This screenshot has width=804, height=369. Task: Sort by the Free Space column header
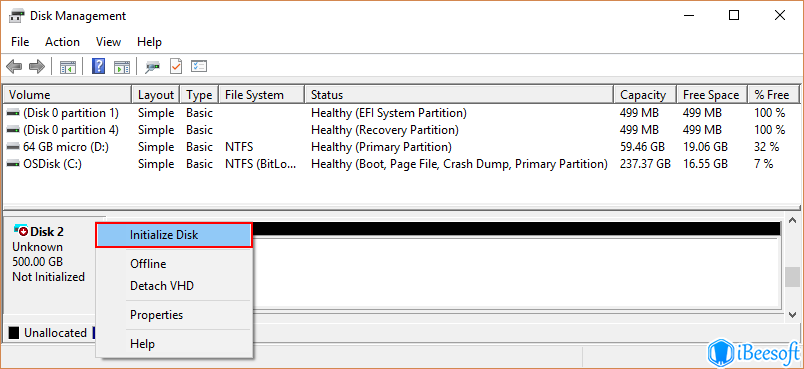712,95
